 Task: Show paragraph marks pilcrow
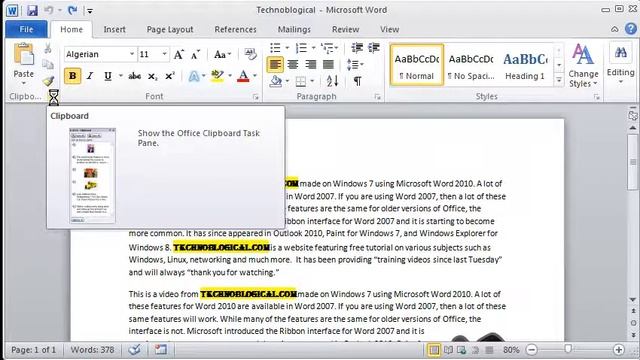pyautogui.click(x=358, y=81)
